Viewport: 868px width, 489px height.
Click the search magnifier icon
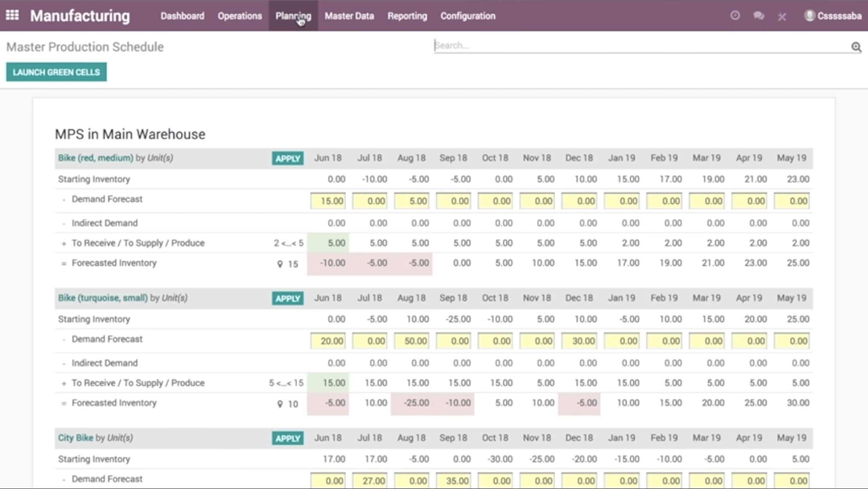tap(856, 47)
